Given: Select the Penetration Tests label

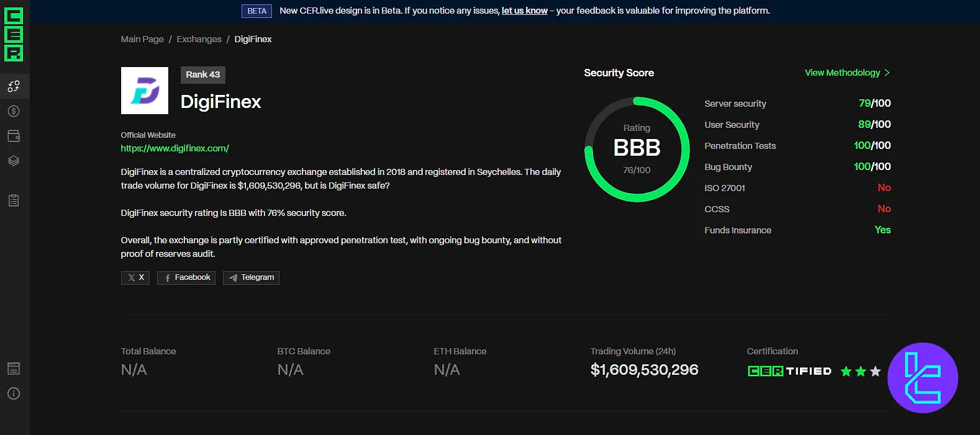Looking at the screenshot, I should [740, 146].
